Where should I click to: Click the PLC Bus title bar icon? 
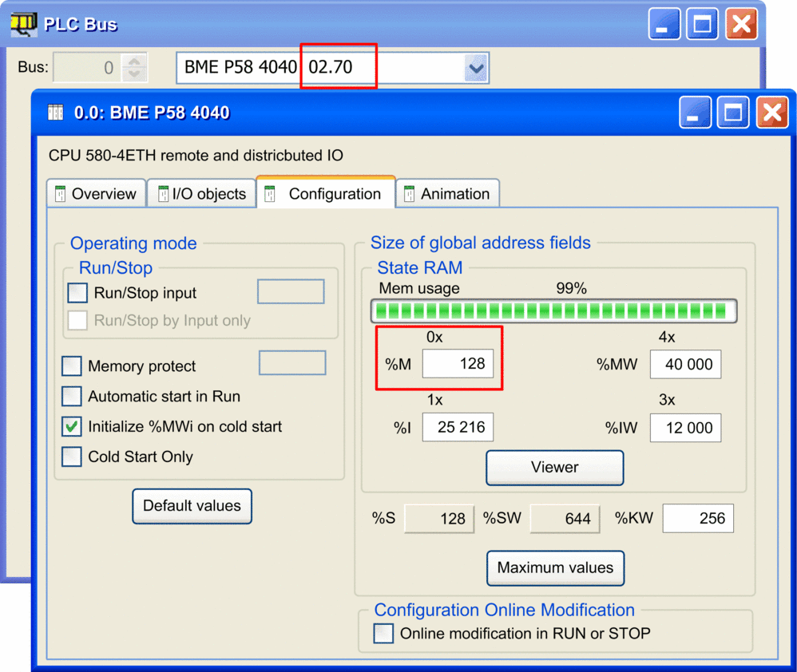click(23, 25)
